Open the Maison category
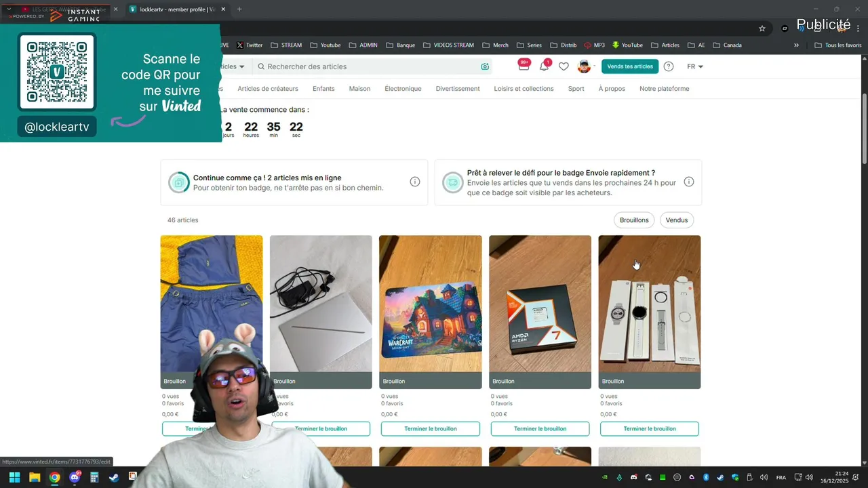The width and height of the screenshot is (868, 488). point(359,89)
